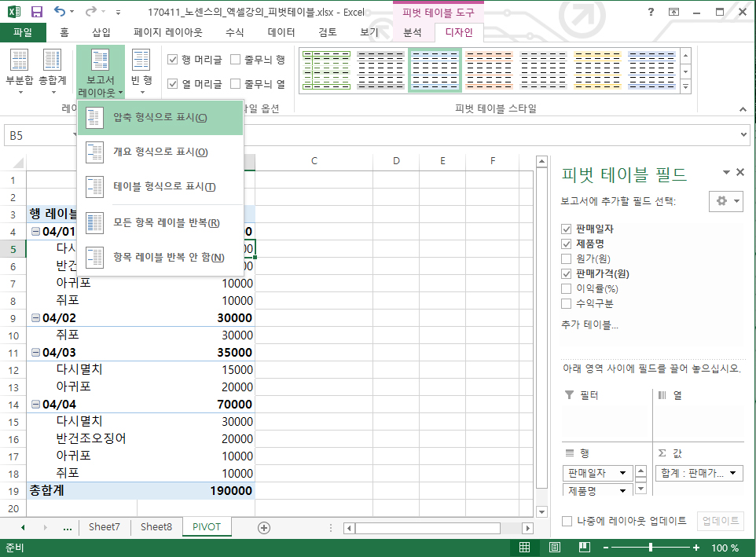Image resolution: width=756 pixels, height=557 pixels.
Task: Collapse the 04/02 group
Action: point(35,317)
